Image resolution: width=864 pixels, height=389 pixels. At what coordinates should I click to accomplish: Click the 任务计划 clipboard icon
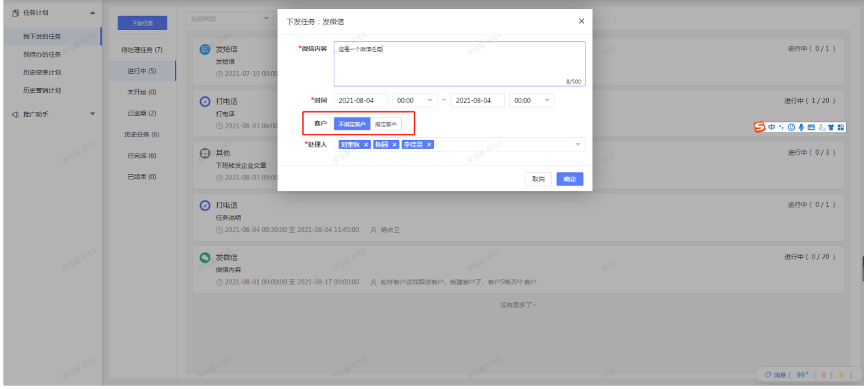point(15,13)
